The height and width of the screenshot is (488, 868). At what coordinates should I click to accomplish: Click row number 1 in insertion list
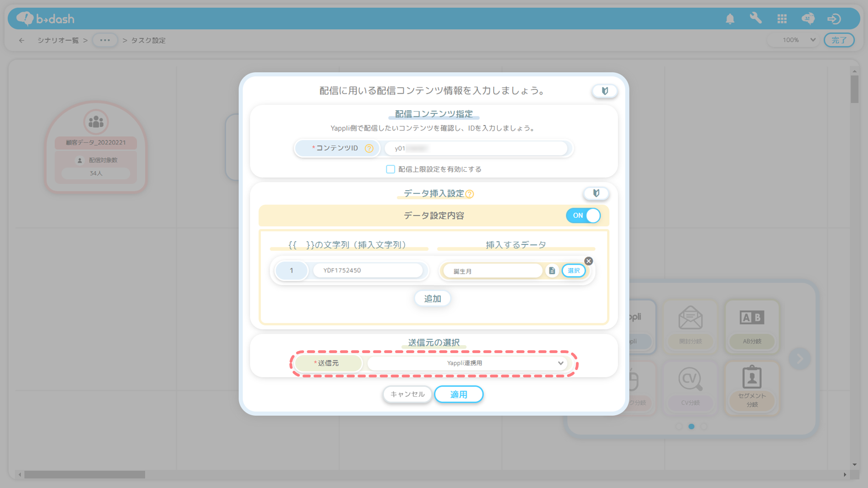291,270
